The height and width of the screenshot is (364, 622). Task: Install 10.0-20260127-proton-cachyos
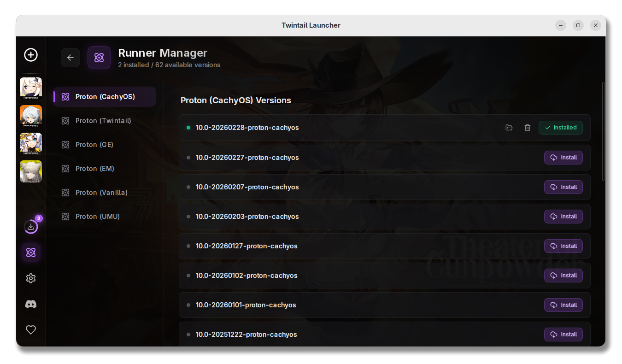pyautogui.click(x=563, y=246)
